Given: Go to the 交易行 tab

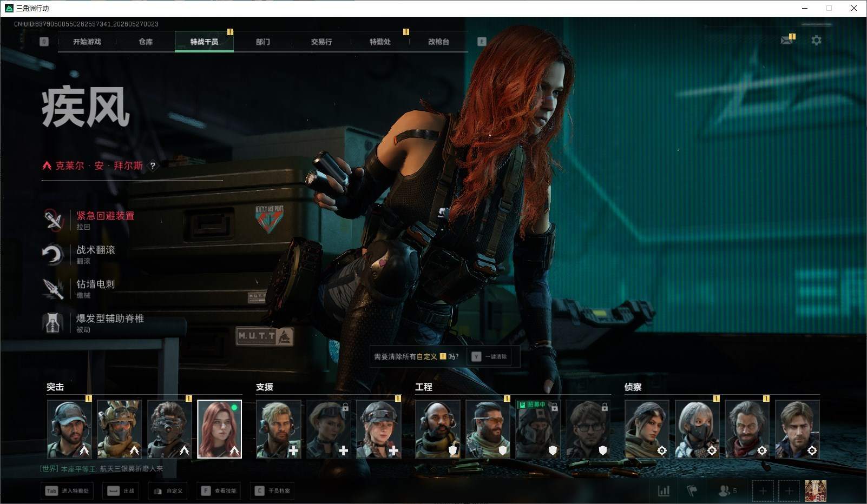Looking at the screenshot, I should (x=321, y=42).
